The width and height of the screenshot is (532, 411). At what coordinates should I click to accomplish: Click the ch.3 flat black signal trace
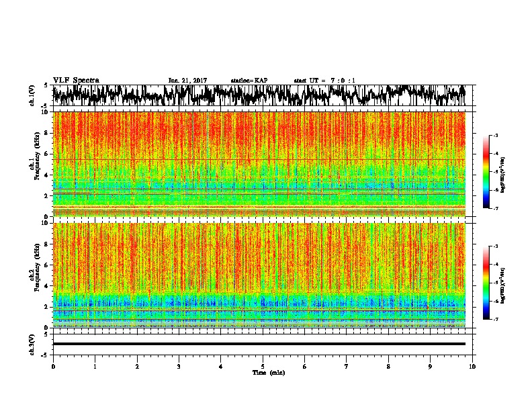[x=259, y=344]
